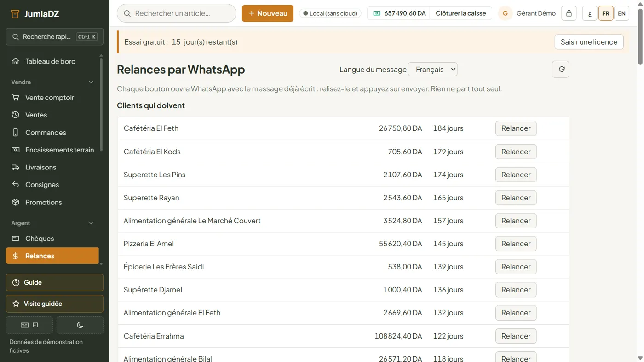Switch interface language to Arabic
644x362 pixels.
pos(590,13)
